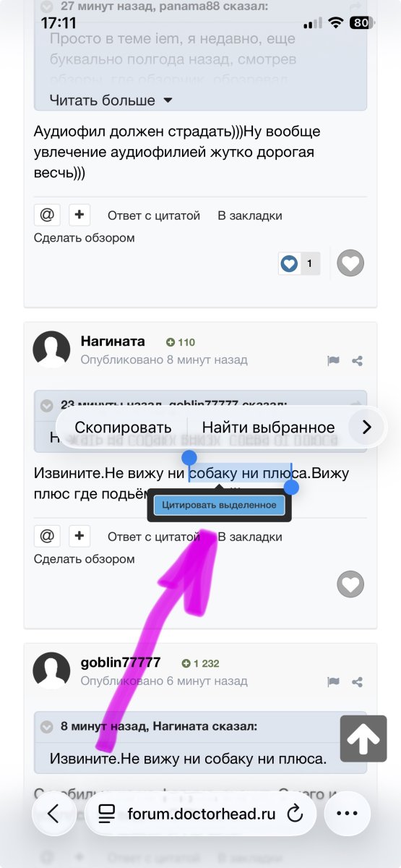Collapse the quoted Нагината message in goblin77777's post

pos(48,726)
